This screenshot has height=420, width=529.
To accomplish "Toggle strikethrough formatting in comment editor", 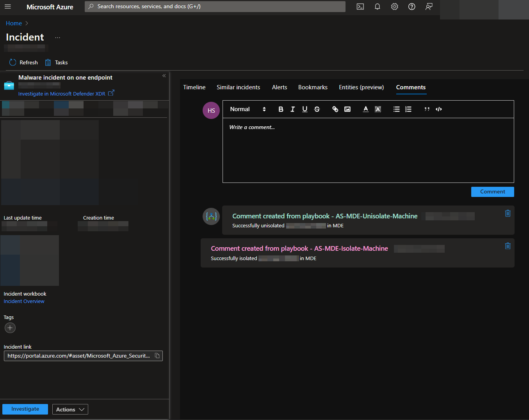I will click(317, 109).
